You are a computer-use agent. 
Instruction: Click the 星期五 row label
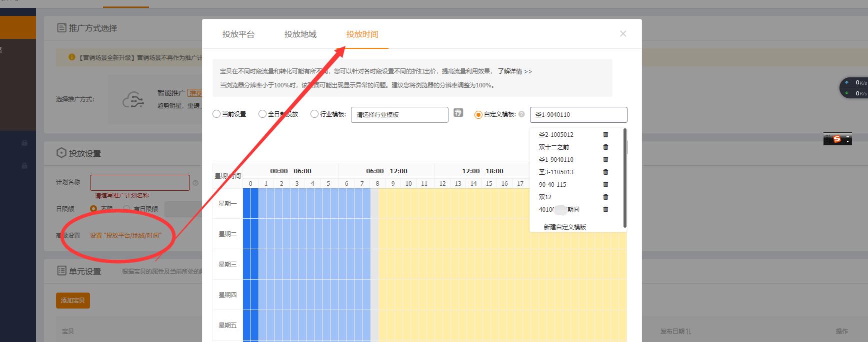(227, 325)
